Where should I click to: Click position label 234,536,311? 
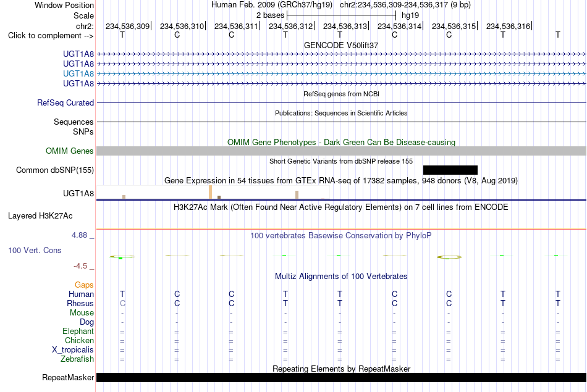click(x=236, y=26)
